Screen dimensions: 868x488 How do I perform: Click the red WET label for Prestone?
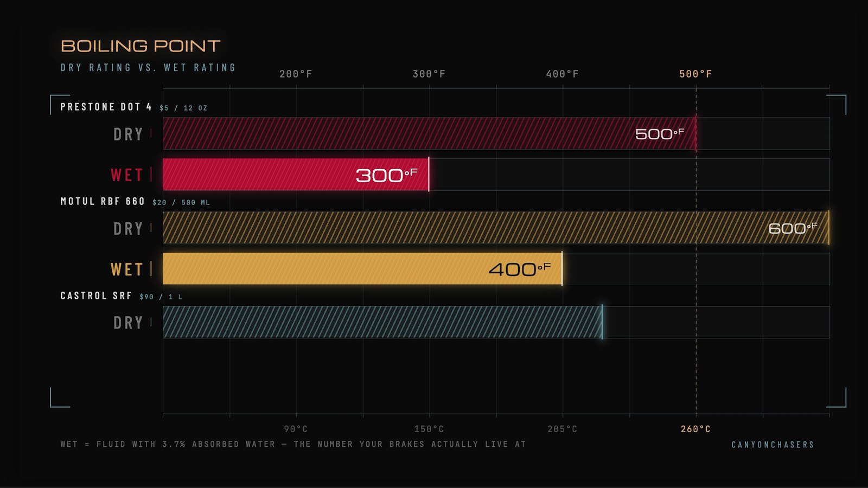coord(127,175)
